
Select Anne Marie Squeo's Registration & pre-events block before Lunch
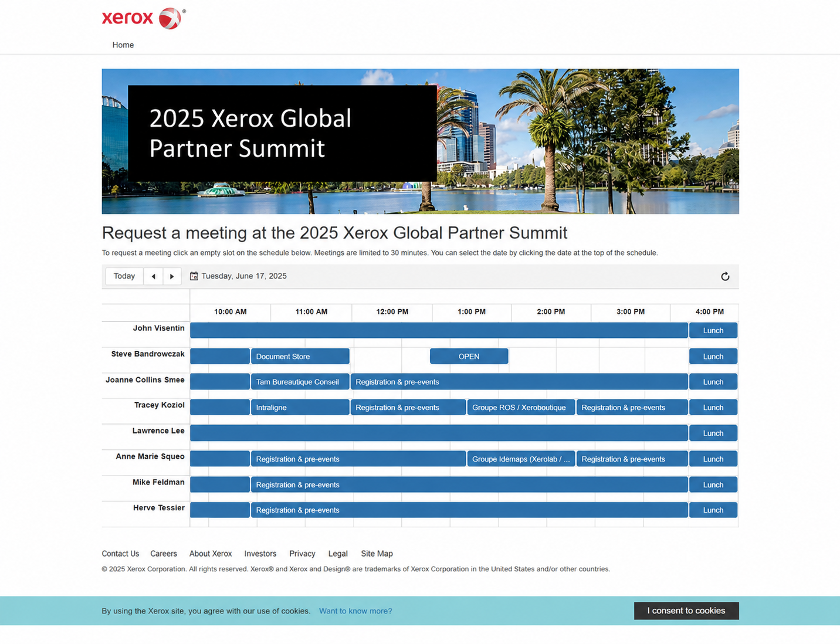point(632,459)
